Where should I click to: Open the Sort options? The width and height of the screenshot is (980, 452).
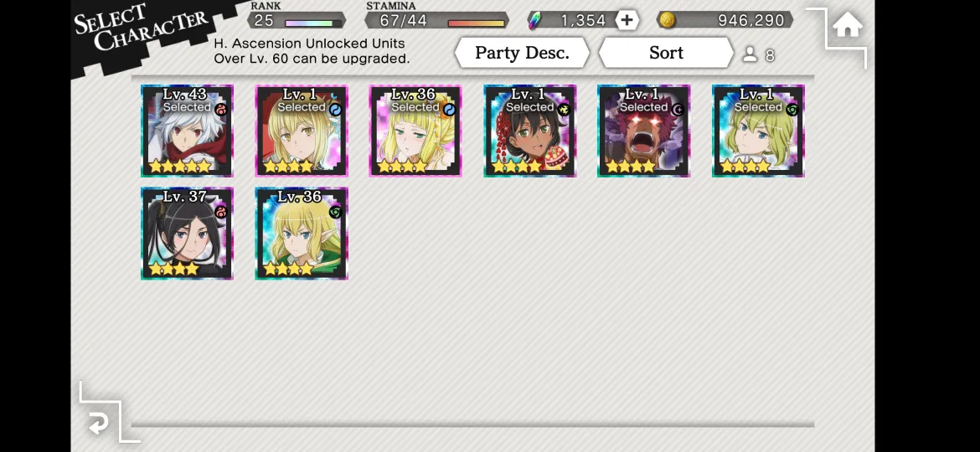coord(666,53)
